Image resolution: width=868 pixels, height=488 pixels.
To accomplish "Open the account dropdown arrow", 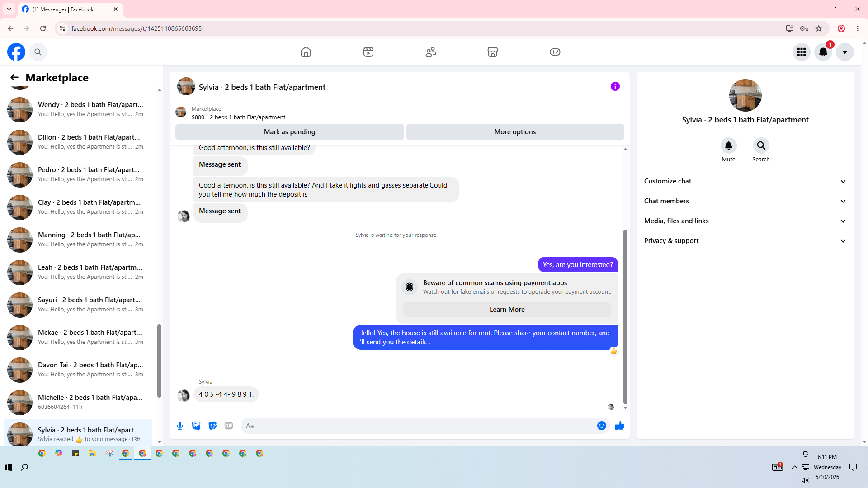I will point(845,52).
